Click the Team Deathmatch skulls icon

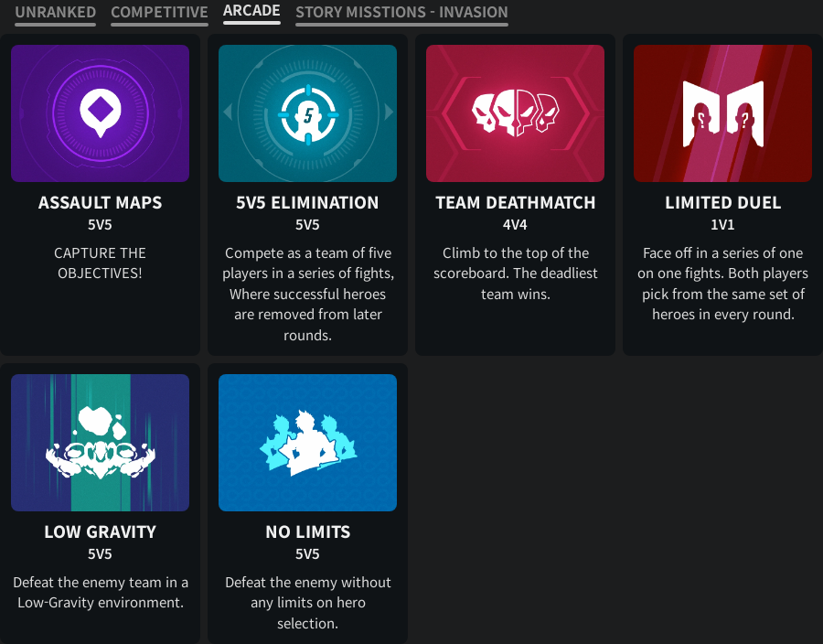(516, 113)
